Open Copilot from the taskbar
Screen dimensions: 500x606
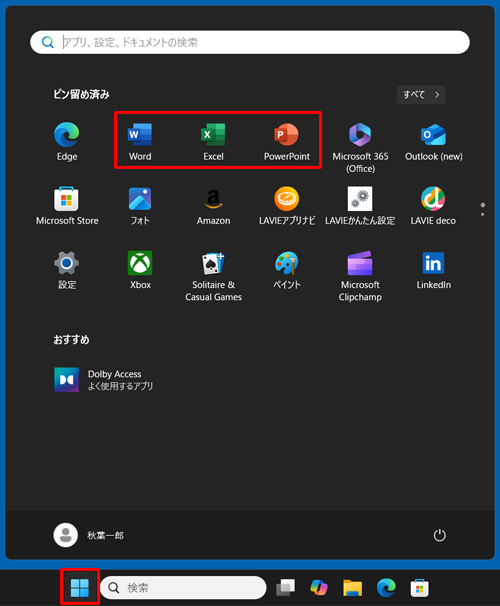319,587
